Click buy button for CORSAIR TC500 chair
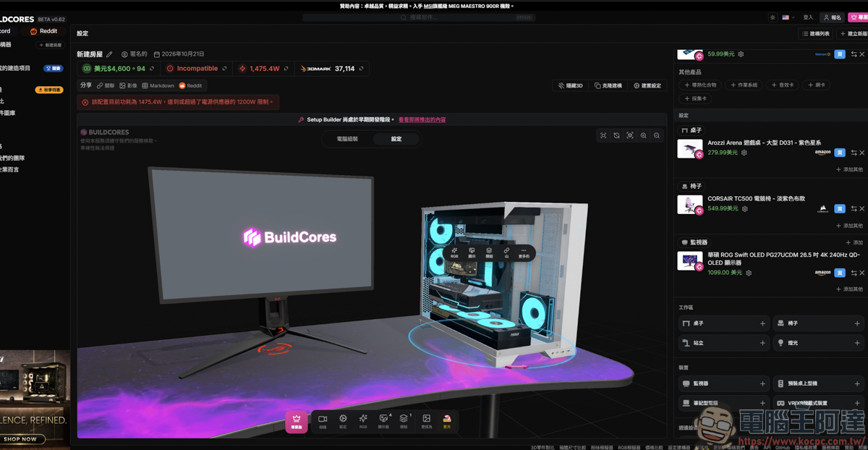Viewport: 868px width, 450px height. point(840,208)
